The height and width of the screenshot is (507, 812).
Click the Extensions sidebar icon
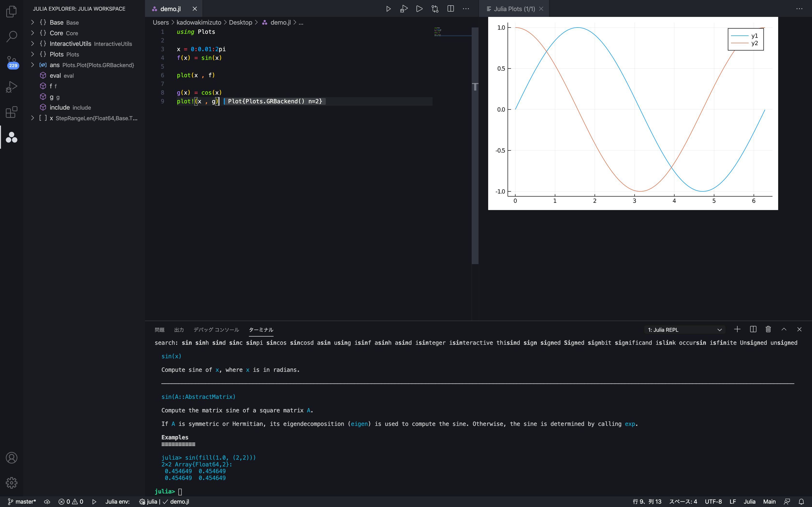point(12,112)
